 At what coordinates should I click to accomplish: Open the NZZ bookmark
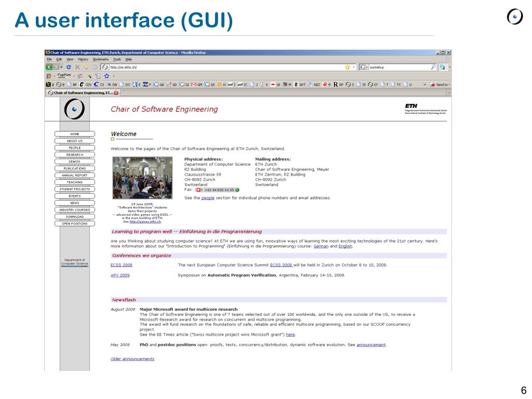314,85
